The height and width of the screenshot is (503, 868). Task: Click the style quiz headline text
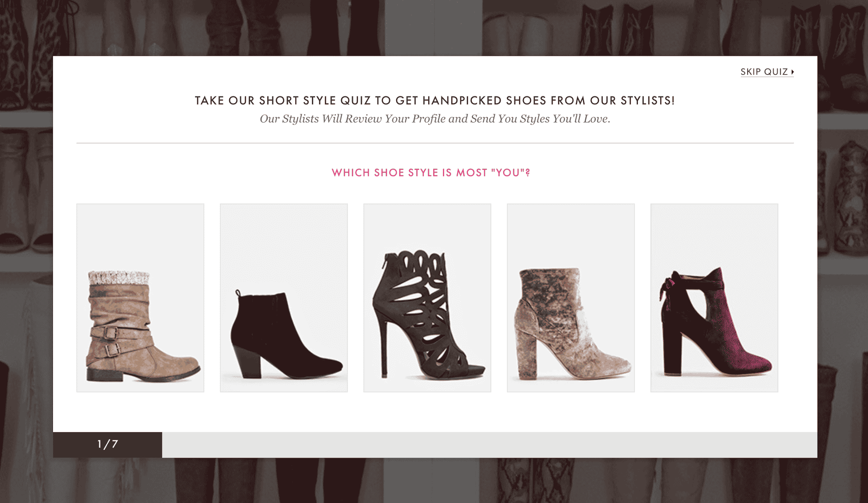click(x=434, y=100)
